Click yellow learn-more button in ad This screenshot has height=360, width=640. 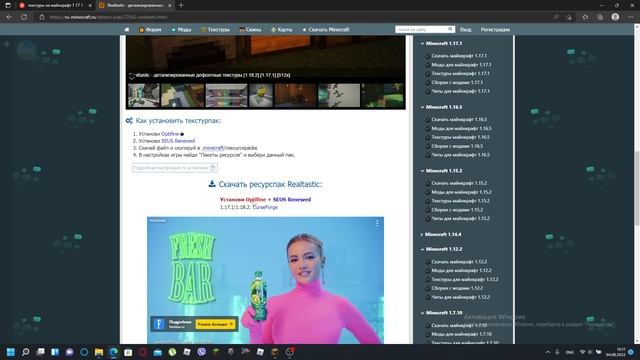(x=216, y=324)
